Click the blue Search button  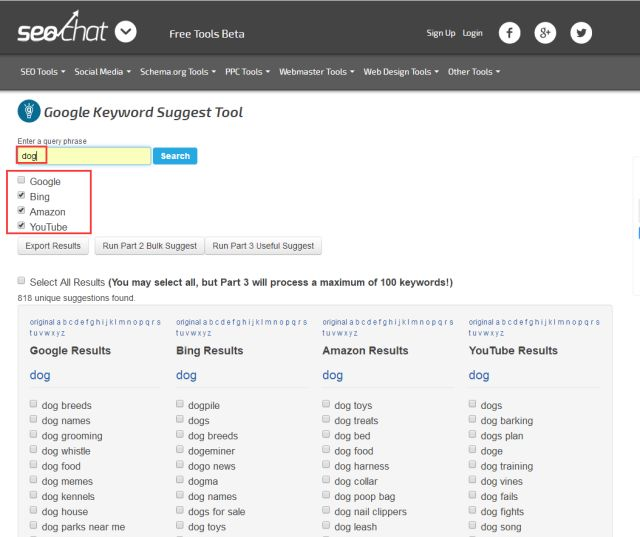click(175, 156)
